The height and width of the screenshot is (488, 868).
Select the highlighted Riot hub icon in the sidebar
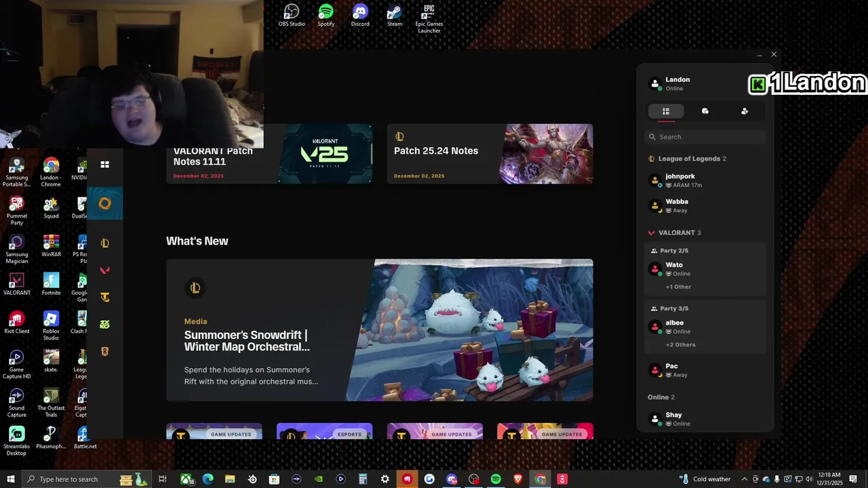click(x=104, y=203)
